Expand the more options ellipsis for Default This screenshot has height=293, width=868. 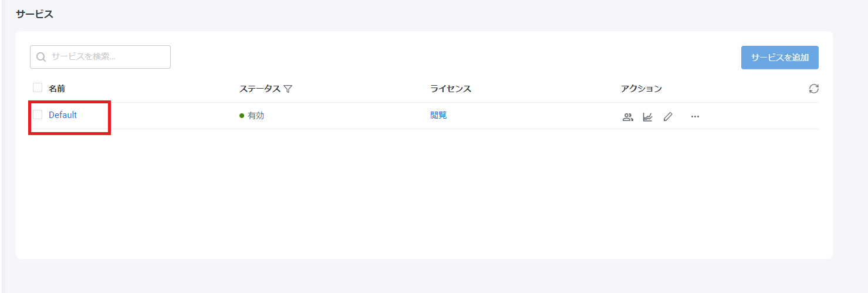[x=695, y=117]
